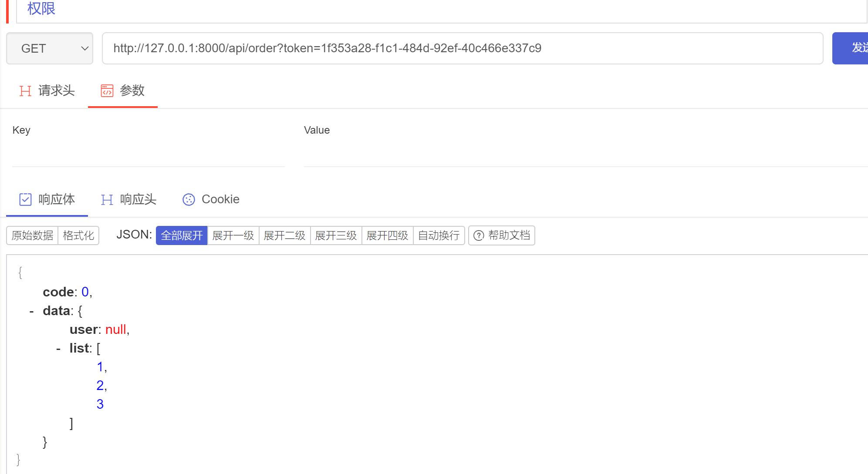Click 展开一级 expand level one
The height and width of the screenshot is (474, 868).
233,235
